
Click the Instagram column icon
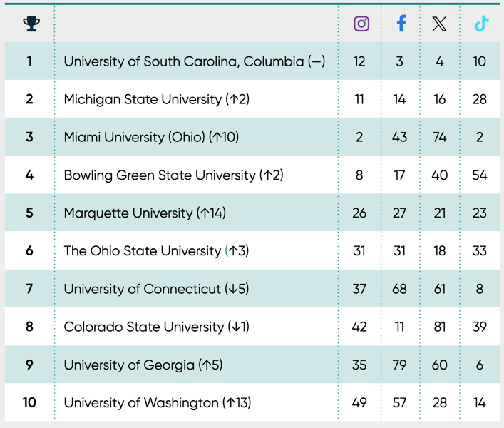(x=361, y=24)
